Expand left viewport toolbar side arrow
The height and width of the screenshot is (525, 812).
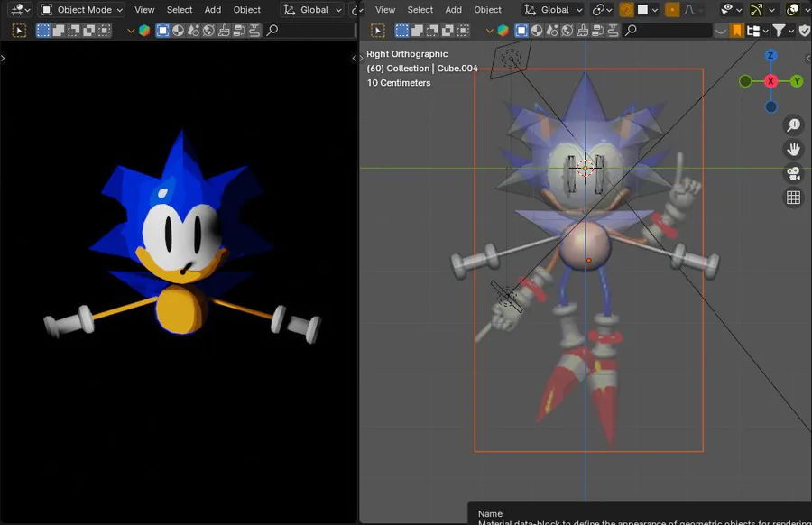[x=3, y=58]
